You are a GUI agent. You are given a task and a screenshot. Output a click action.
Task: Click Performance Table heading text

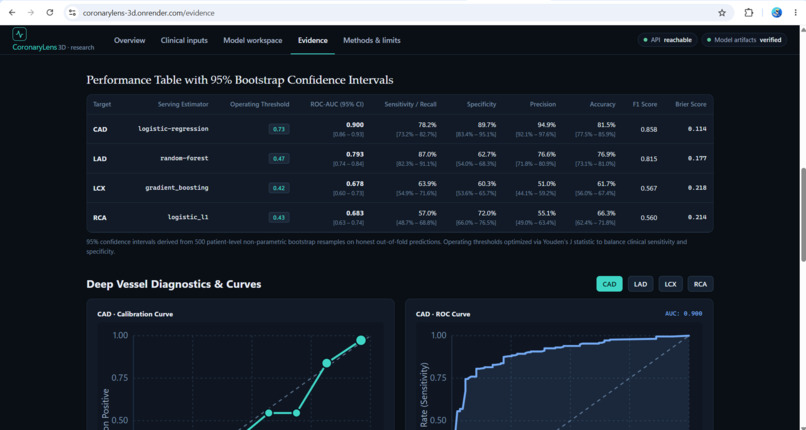pos(240,80)
